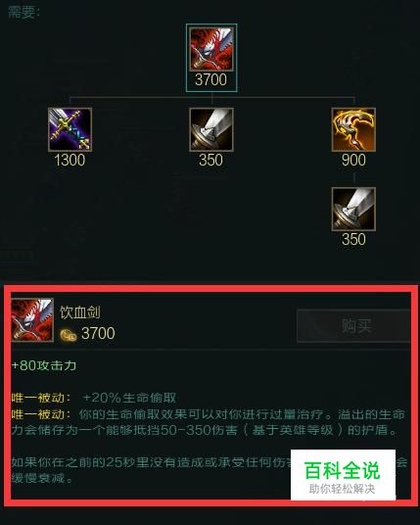
Task: Click the B.F. Sword component icon
Action: click(x=70, y=129)
